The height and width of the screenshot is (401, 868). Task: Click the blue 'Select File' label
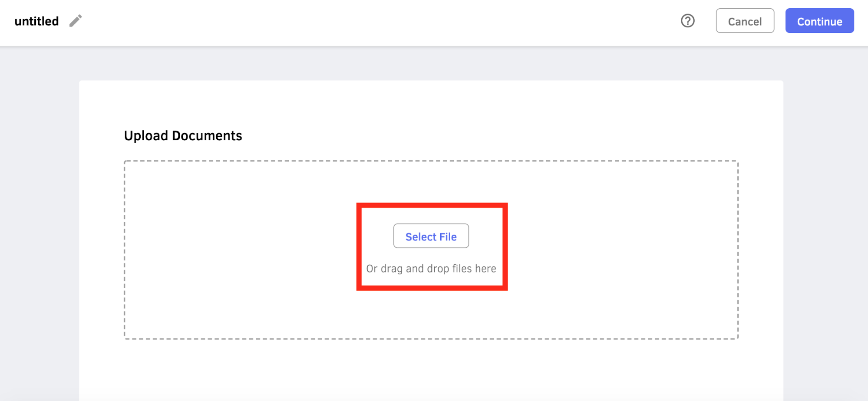tap(431, 237)
